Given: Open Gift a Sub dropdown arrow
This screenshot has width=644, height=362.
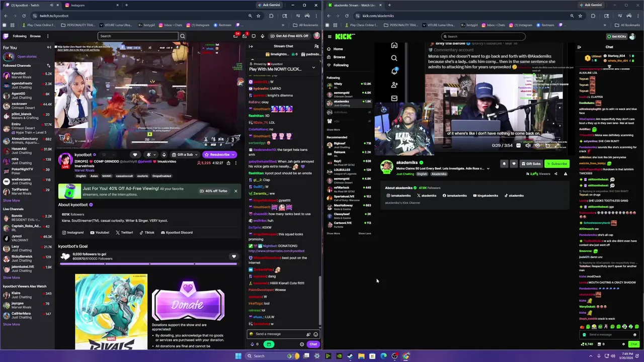Looking at the screenshot, I should [197, 155].
